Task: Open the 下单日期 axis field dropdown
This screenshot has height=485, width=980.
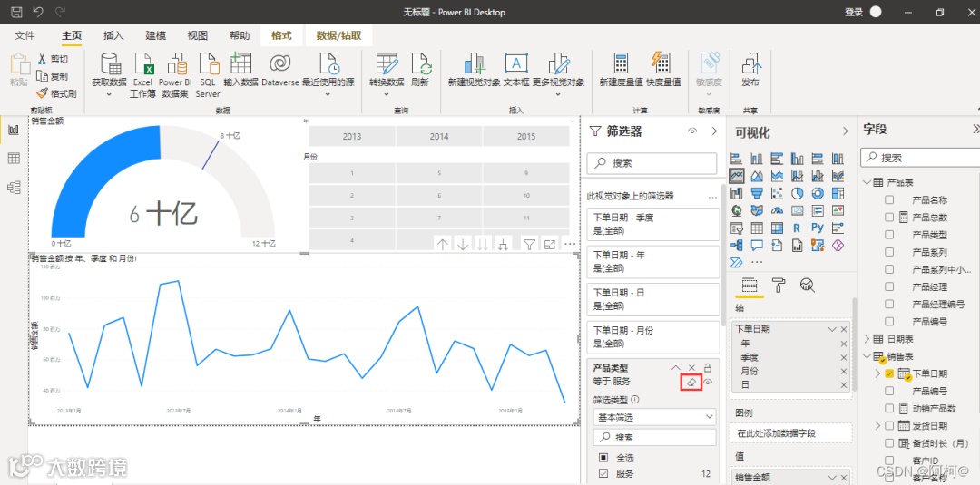Action: pyautogui.click(x=832, y=329)
